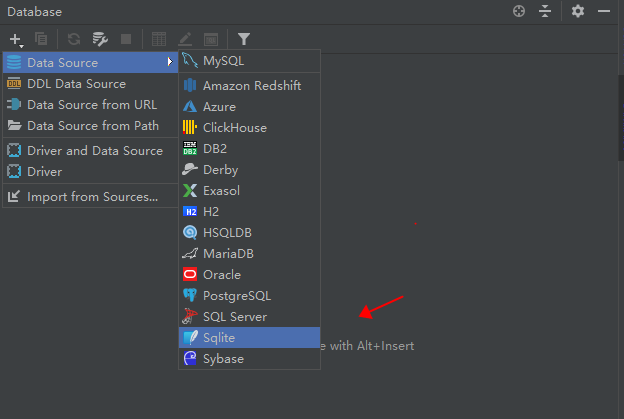Click the Collapse All icon in header
624x419 pixels.
(545, 11)
